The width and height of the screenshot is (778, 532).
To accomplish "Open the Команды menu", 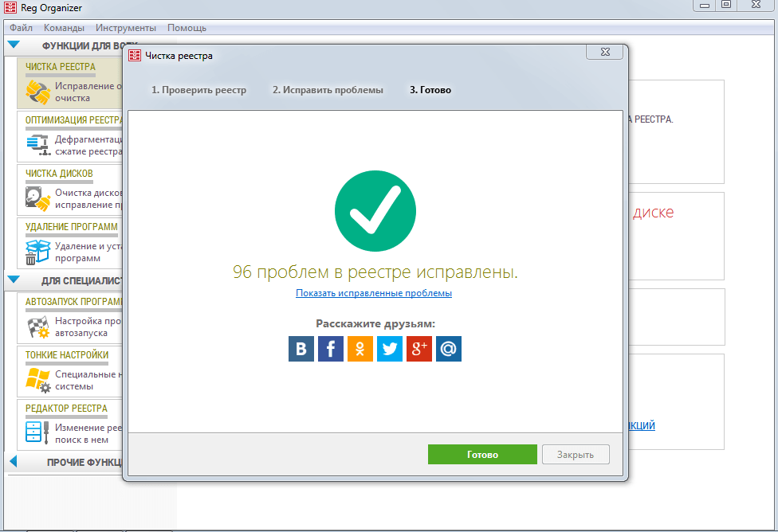I will (64, 28).
